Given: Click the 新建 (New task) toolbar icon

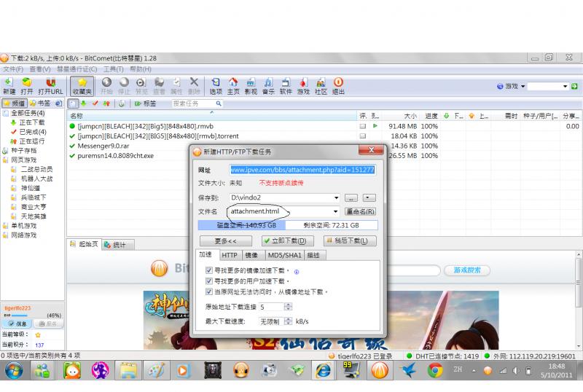Looking at the screenshot, I should 9,86.
